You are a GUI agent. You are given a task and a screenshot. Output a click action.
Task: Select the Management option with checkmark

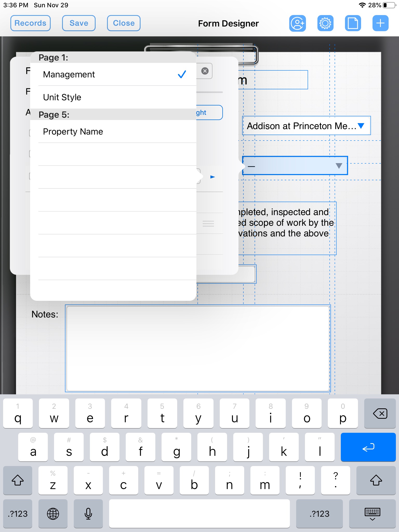coord(113,74)
